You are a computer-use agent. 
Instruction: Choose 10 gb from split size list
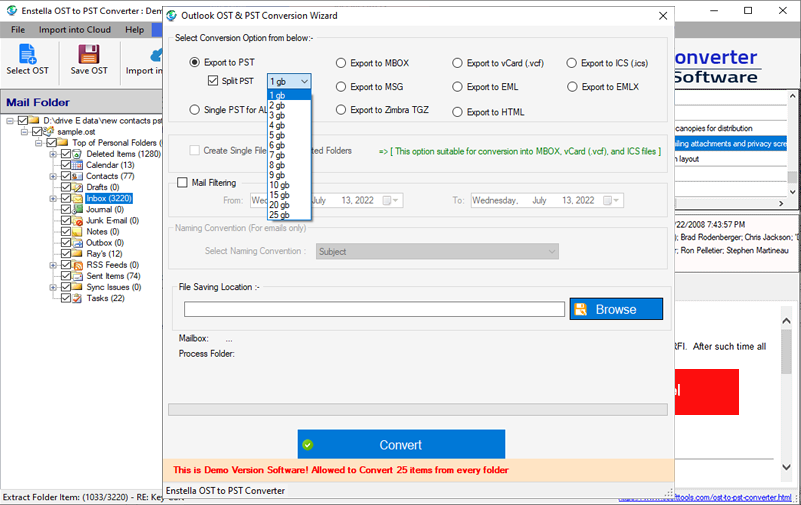(x=289, y=185)
